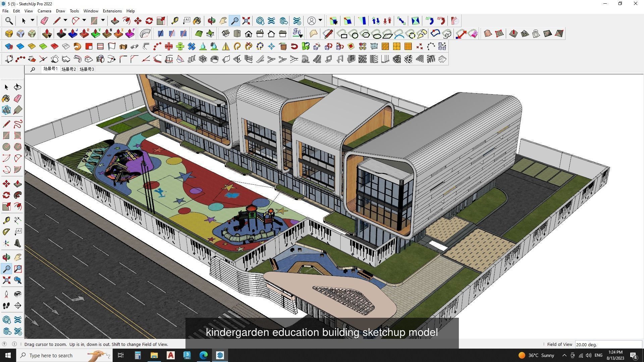Expand the Arc tool dropdown arrow
Image resolution: width=644 pixels, height=362 pixels.
(84, 20)
